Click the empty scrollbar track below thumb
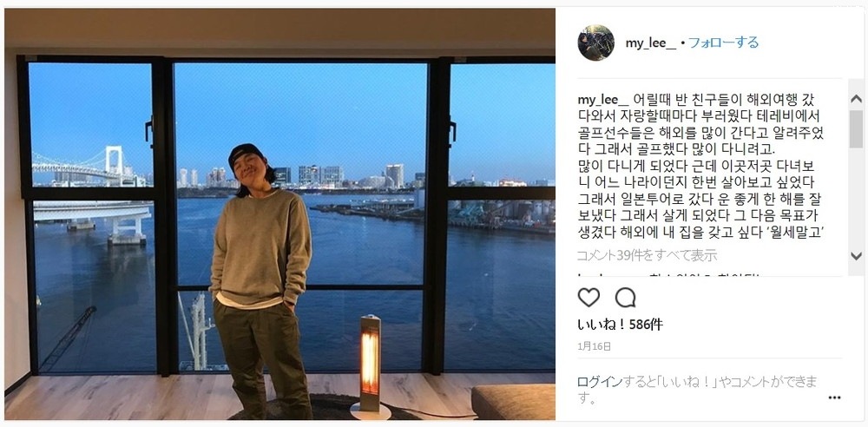This screenshot has height=427, width=868. point(856,197)
